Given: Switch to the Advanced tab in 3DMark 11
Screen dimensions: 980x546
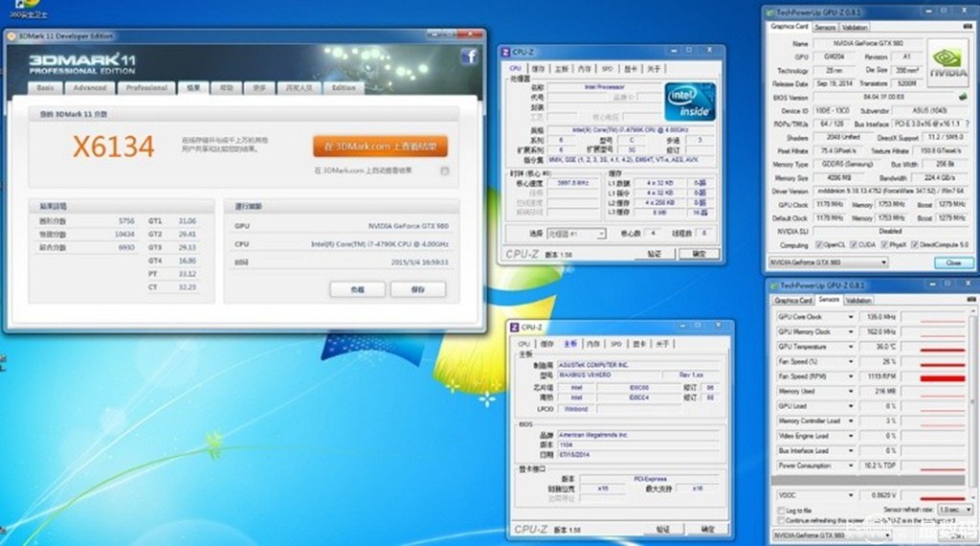Looking at the screenshot, I should tap(90, 88).
